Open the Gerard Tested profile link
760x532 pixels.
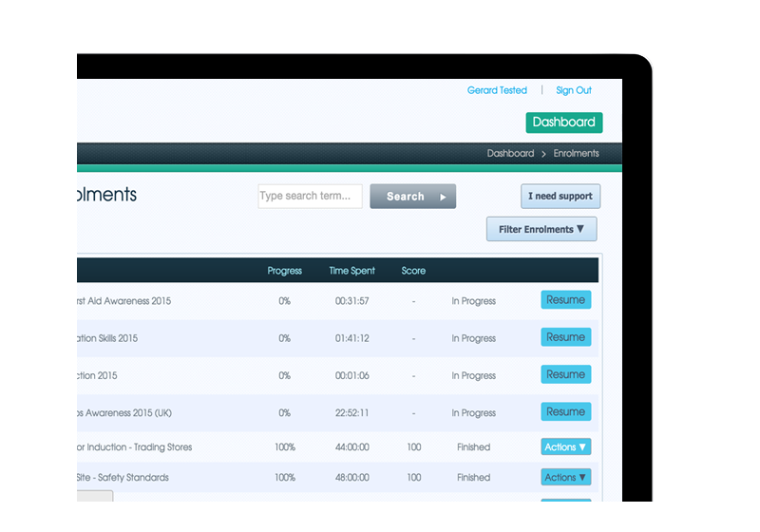pyautogui.click(x=497, y=90)
